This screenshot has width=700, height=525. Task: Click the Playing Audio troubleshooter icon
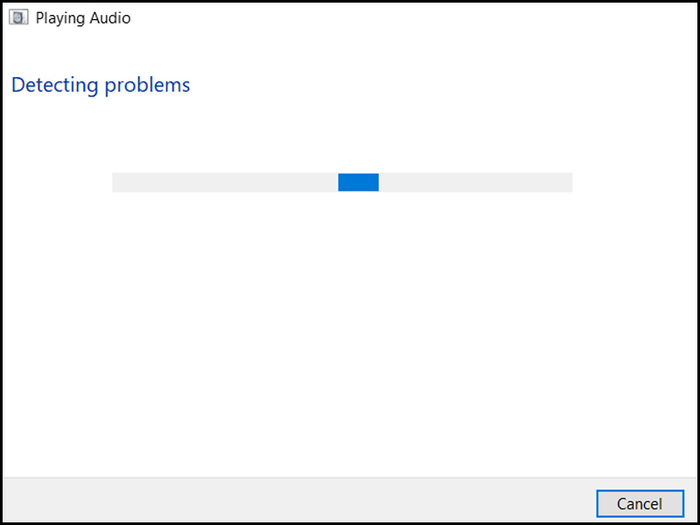point(18,18)
